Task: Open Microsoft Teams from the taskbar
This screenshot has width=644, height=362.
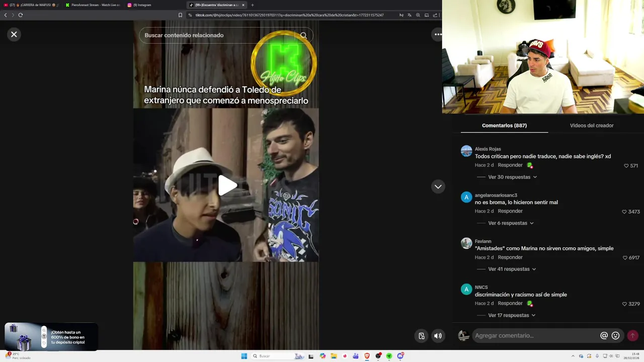Action: tap(356, 356)
